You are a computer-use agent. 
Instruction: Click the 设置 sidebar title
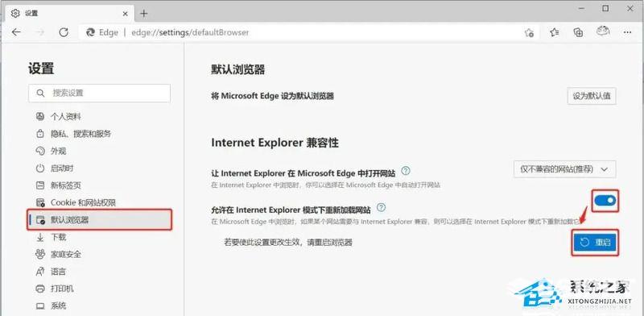pos(41,69)
